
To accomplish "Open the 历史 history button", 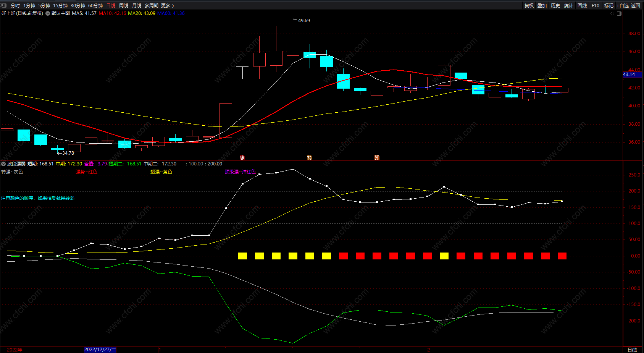I will 555,6.
